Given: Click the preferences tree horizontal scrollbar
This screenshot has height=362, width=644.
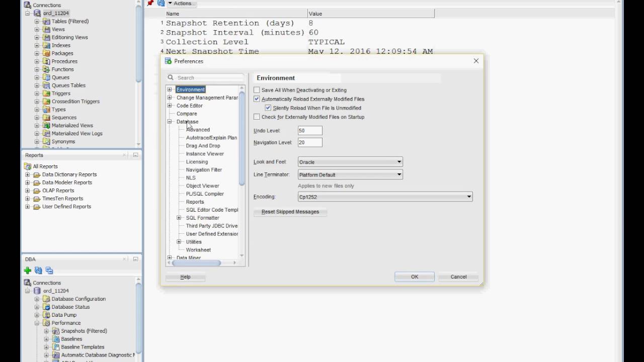Looking at the screenshot, I should click(x=196, y=263).
